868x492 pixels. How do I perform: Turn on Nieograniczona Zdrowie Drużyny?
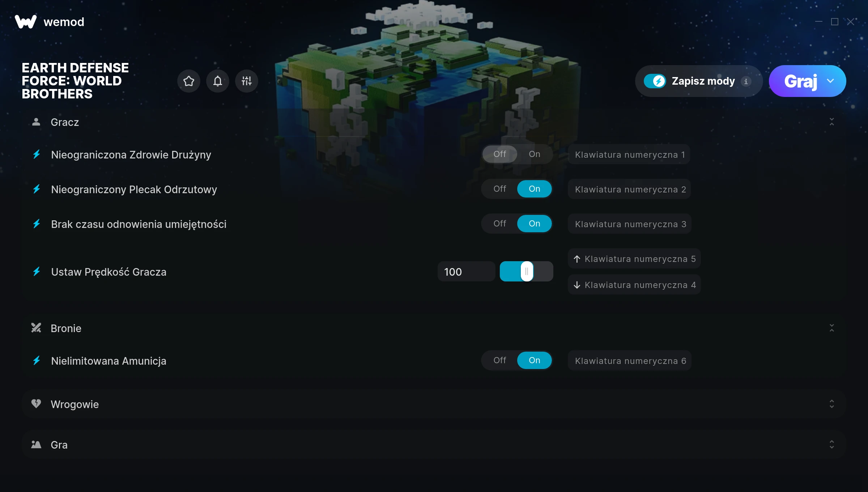coord(535,154)
